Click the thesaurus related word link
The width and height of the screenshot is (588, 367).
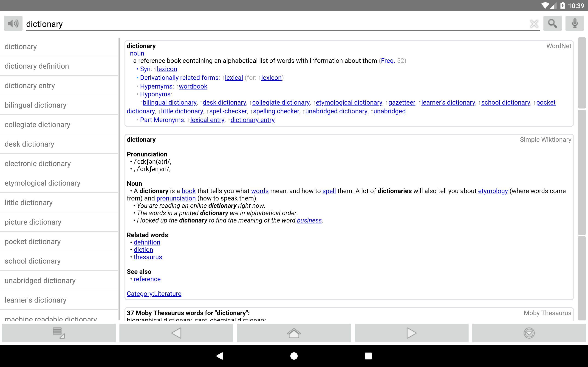(x=148, y=257)
